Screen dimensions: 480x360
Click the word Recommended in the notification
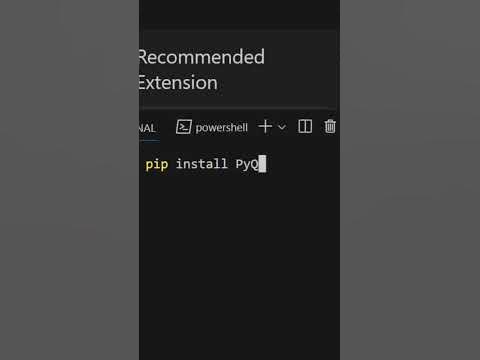[x=202, y=57]
